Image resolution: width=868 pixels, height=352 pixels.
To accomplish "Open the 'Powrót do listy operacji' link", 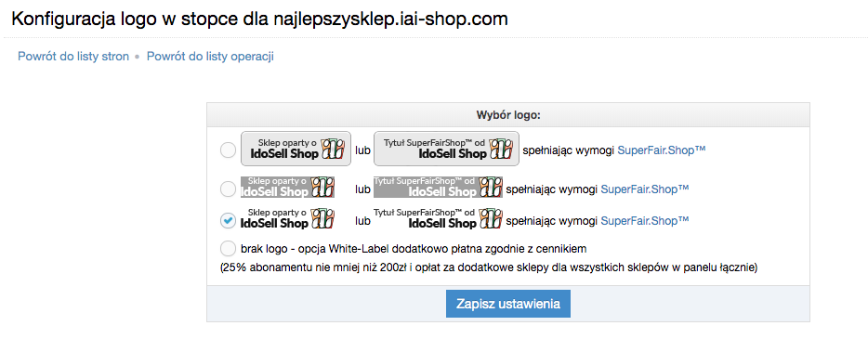I will click(x=210, y=57).
